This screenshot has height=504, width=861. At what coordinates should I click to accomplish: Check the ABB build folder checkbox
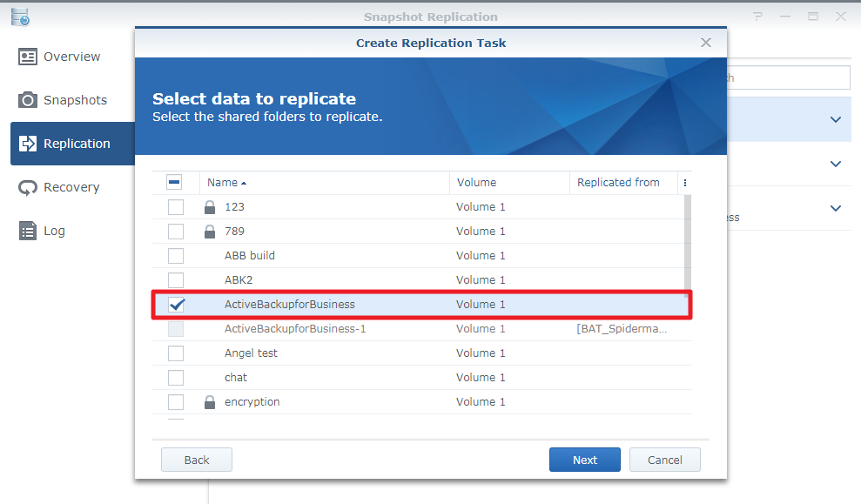(x=176, y=256)
